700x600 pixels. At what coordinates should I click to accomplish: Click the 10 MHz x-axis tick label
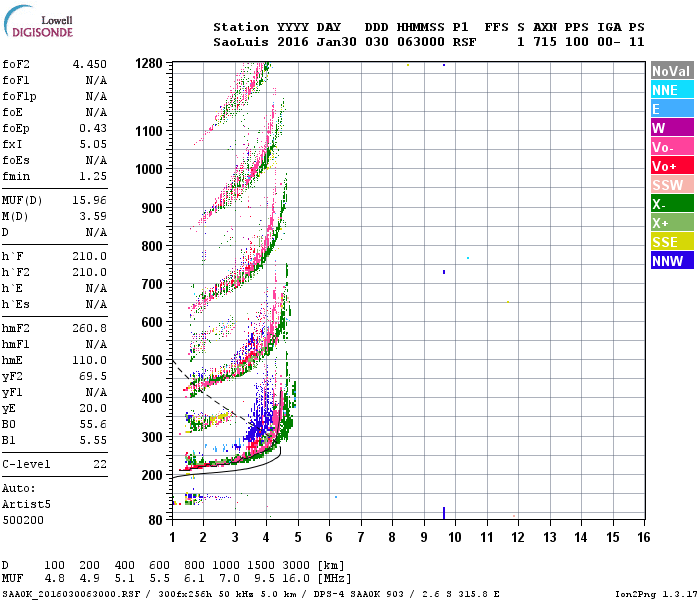coord(454,537)
